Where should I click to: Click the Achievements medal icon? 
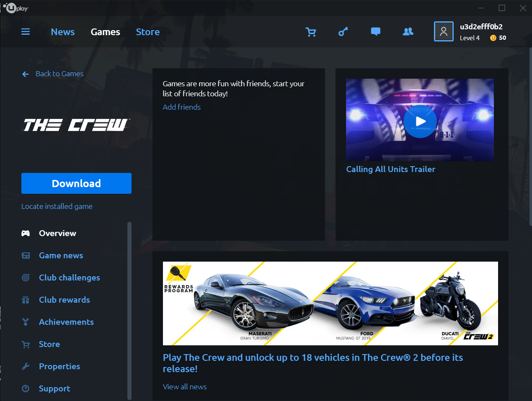click(26, 322)
